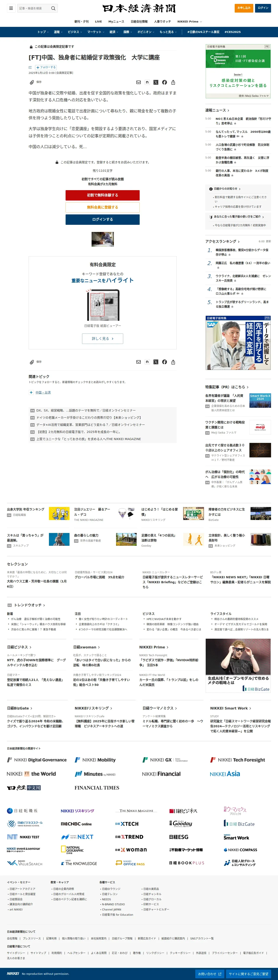Click the bottom 保存 paperclip icon
The height and width of the screenshot is (980, 278).
[32, 362]
